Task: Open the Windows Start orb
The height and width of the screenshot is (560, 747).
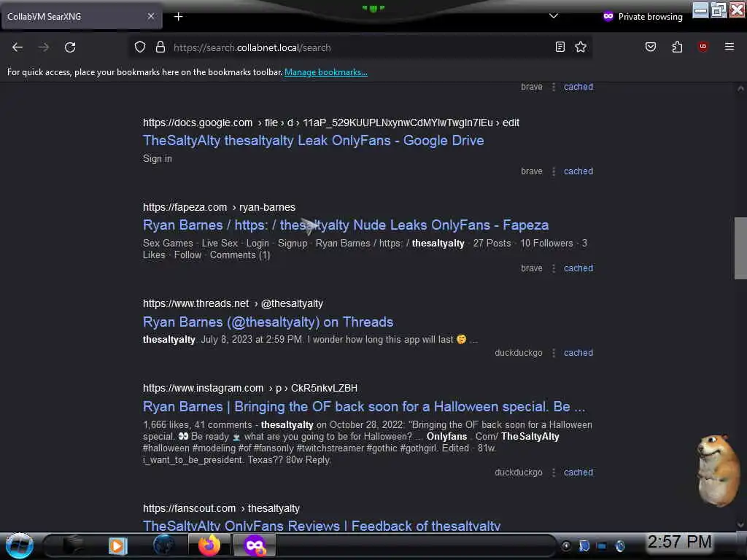Action: [20, 545]
